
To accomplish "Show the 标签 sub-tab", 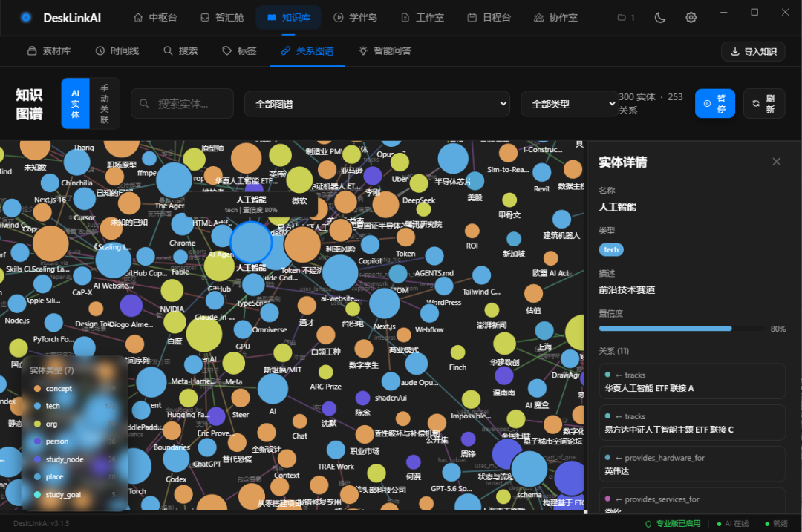I will [239, 50].
